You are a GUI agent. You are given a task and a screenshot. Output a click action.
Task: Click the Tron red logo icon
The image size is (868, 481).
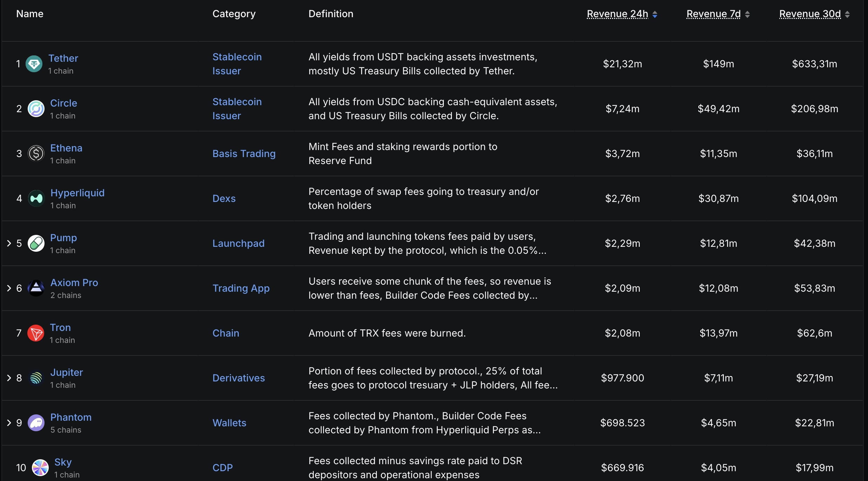[36, 333]
